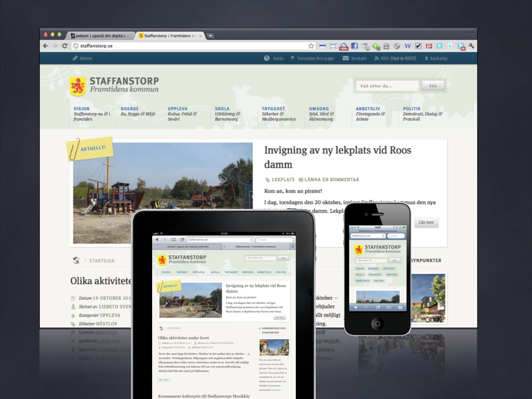Click the gear-shaped extension icon
The width and height of the screenshot is (532, 399).
click(x=397, y=46)
